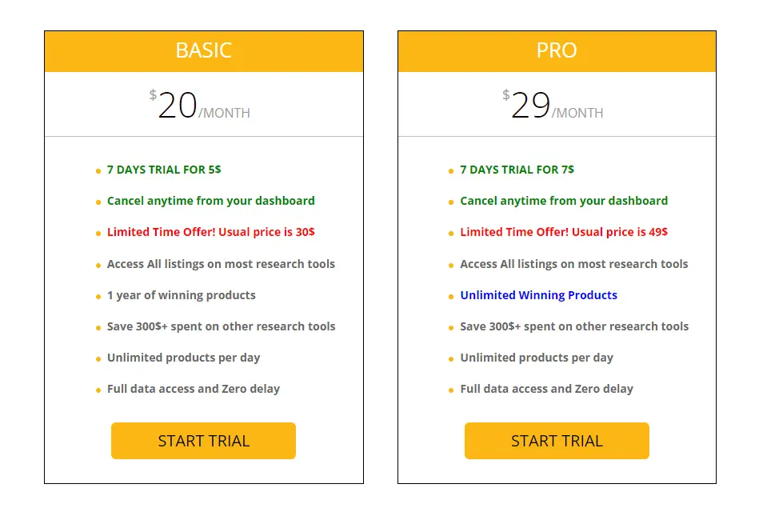Click Pro 'Full data access and Zero delay'

(546, 389)
